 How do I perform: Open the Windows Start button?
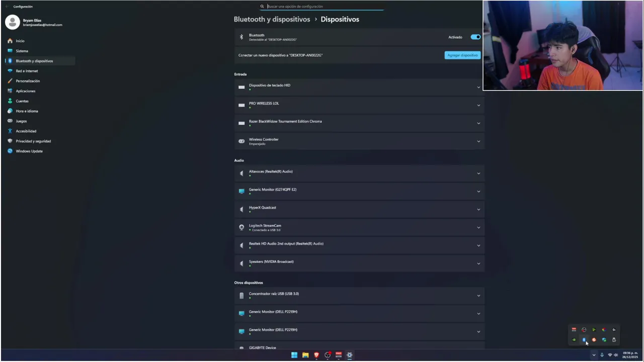pyautogui.click(x=294, y=355)
